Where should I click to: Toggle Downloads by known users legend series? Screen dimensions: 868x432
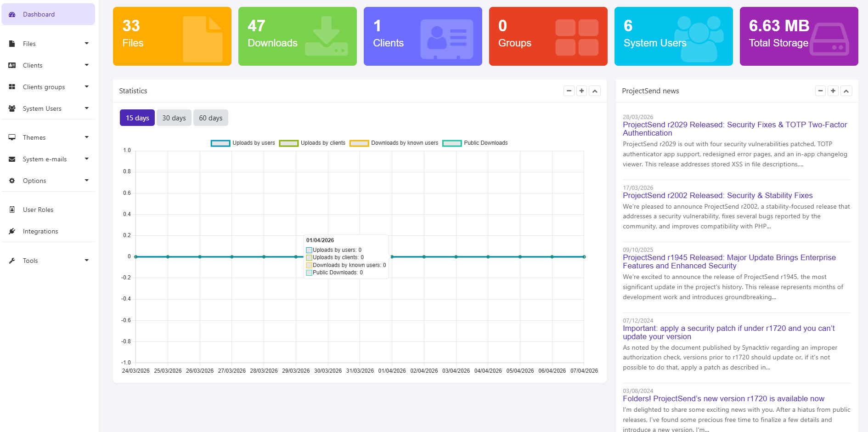[394, 143]
